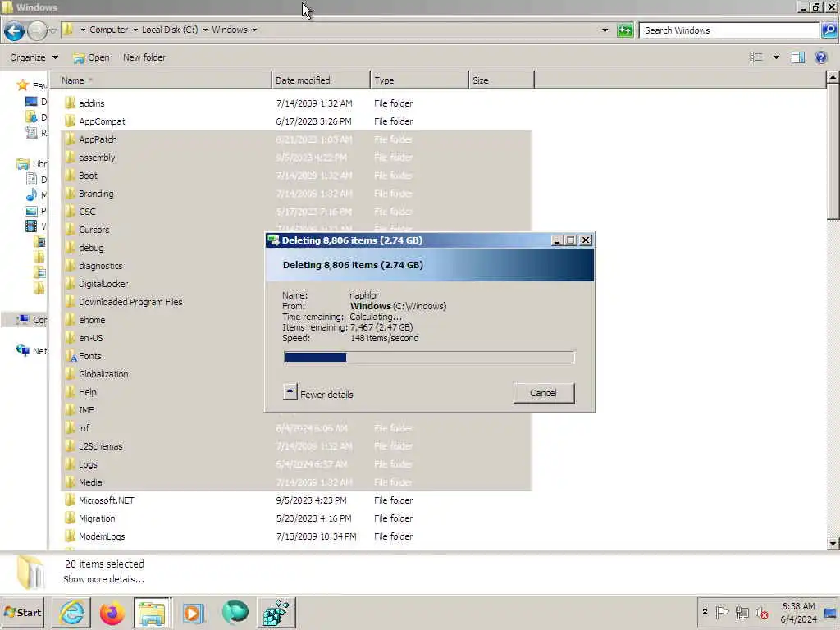Select Libraries in the navigation pane

(x=31, y=164)
